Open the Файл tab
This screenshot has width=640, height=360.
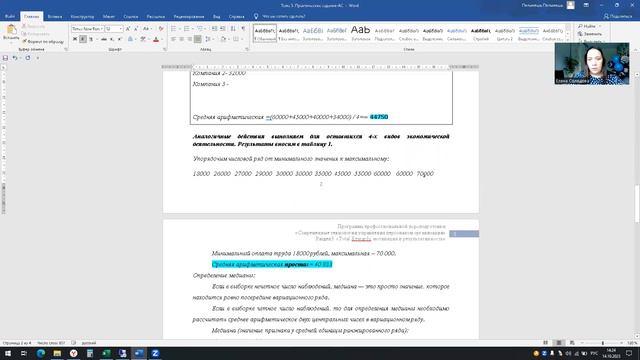tap(10, 16)
